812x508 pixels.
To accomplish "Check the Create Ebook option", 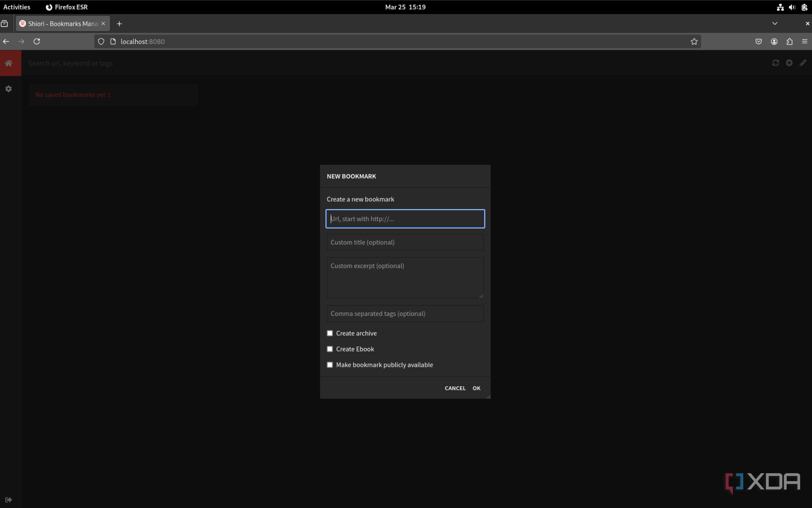I will pyautogui.click(x=330, y=349).
